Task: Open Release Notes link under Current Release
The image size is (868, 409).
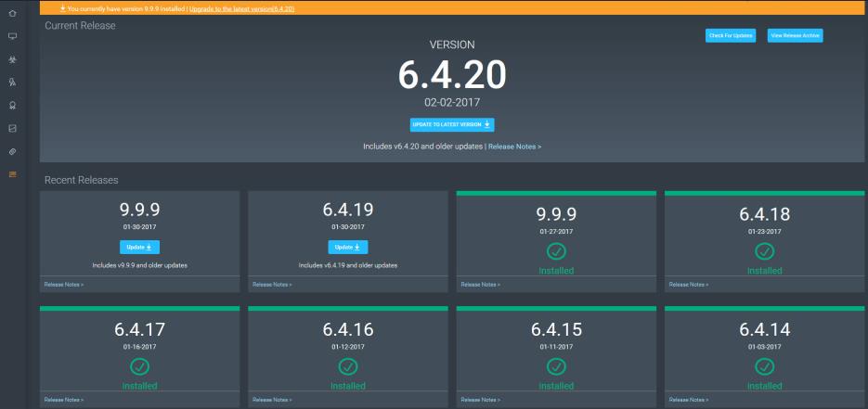Action: coord(514,147)
